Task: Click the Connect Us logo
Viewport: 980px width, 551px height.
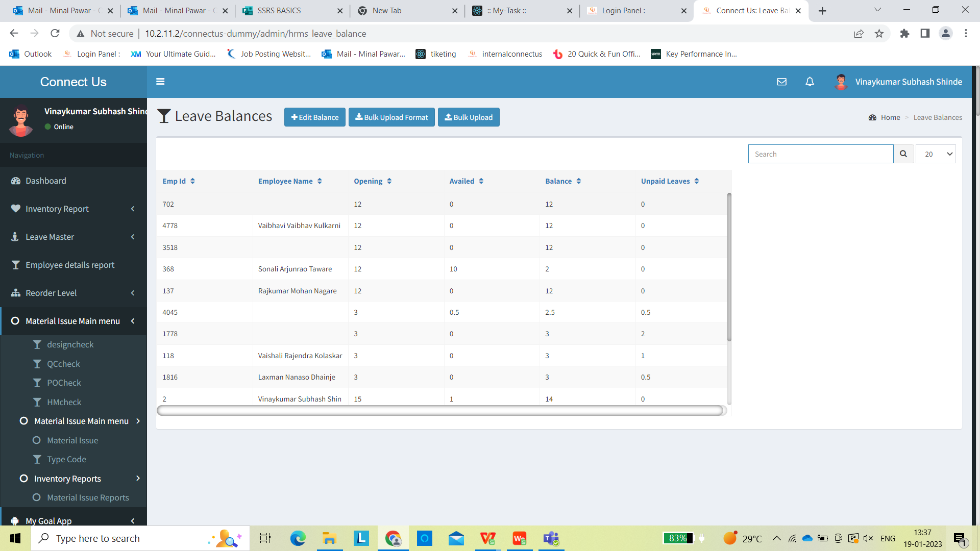Action: [x=73, y=82]
